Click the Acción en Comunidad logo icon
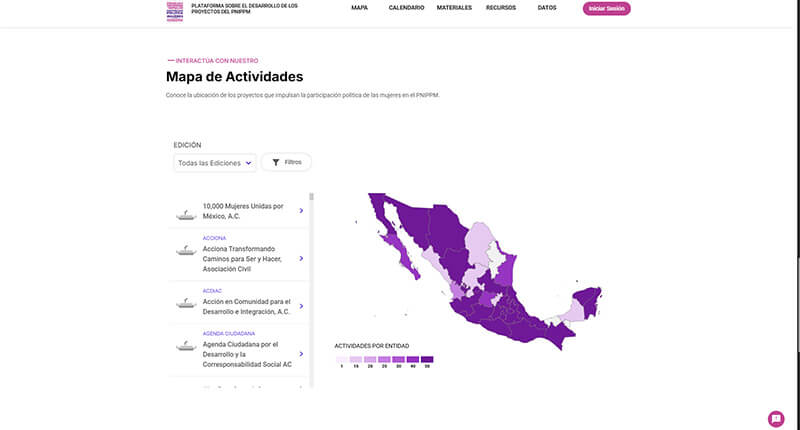This screenshot has width=800, height=430. [x=185, y=303]
